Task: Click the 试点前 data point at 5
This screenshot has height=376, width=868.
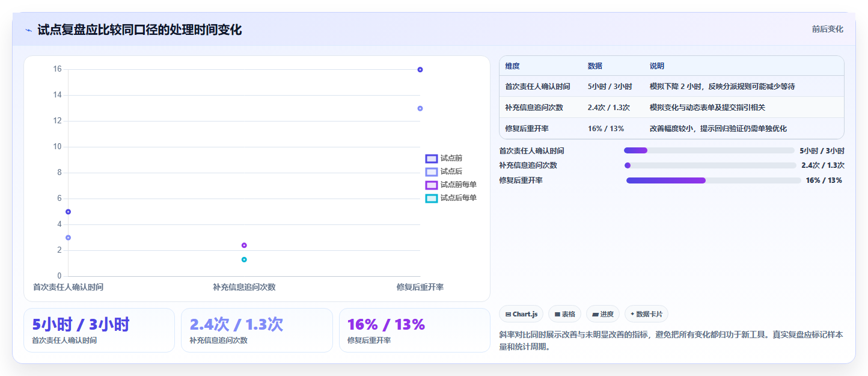Action: [x=68, y=212]
